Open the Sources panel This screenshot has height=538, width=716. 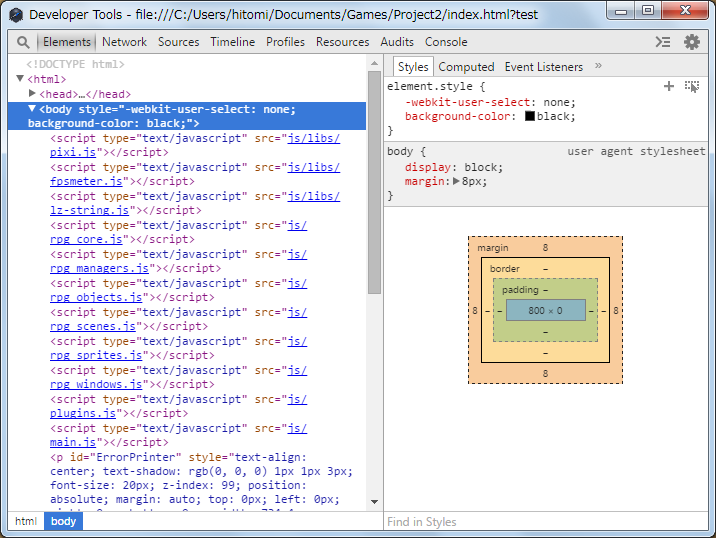click(x=179, y=42)
